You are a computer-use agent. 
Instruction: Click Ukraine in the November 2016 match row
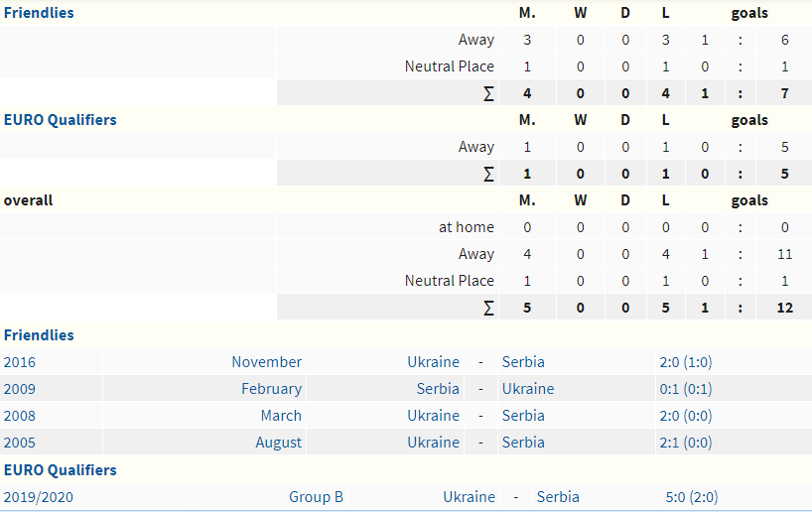point(433,362)
